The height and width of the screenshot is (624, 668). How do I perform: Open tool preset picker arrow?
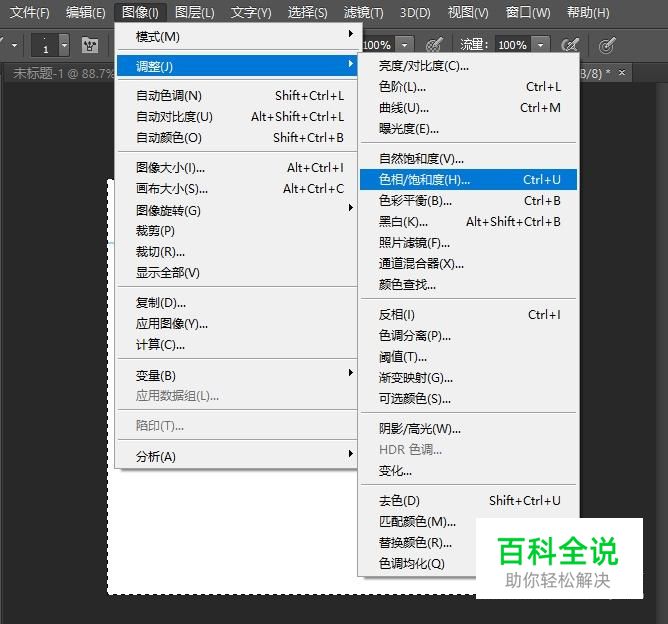(15, 45)
